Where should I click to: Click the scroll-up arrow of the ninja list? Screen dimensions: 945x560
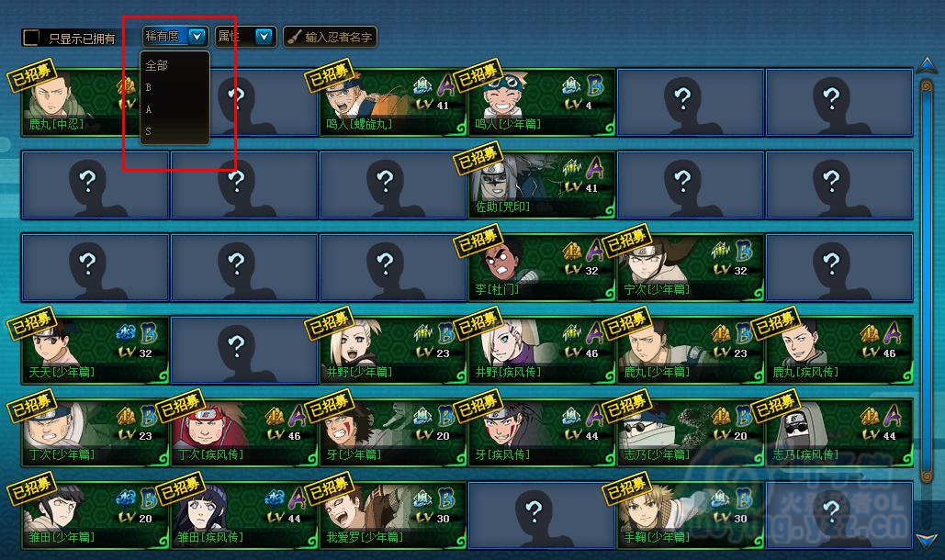(x=927, y=65)
